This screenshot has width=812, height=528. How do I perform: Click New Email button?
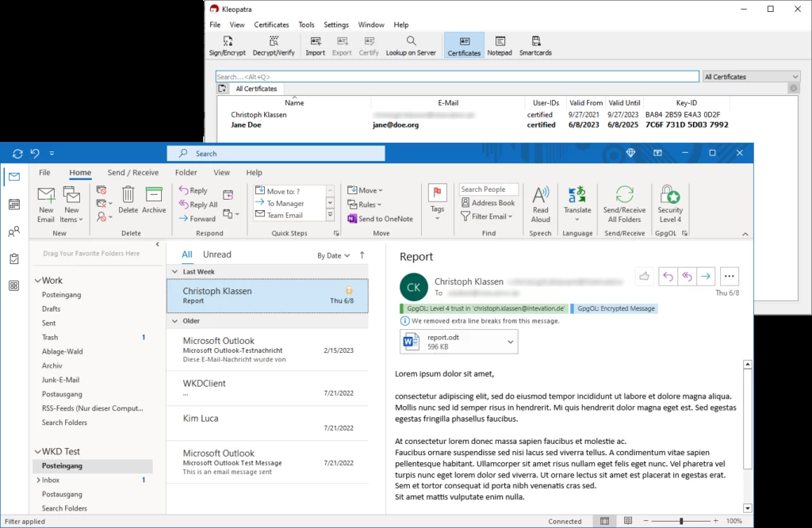click(46, 204)
